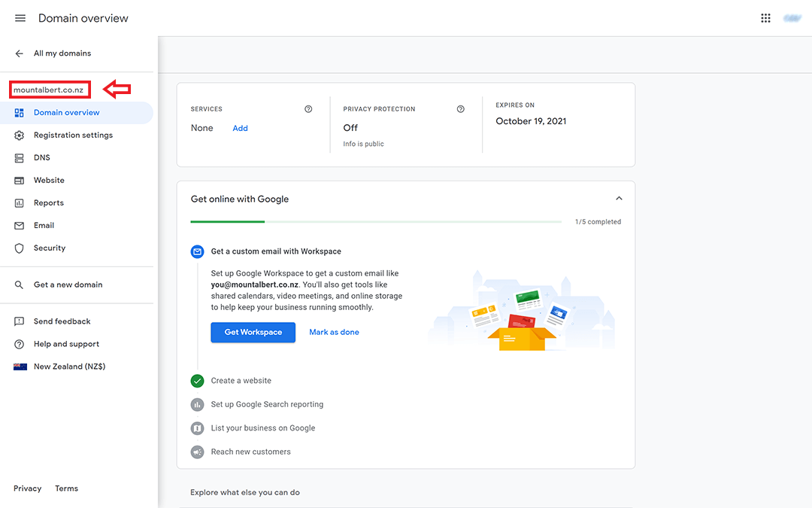The height and width of the screenshot is (508, 812).
Task: Click the Google Search reporting chart icon
Action: 197,404
